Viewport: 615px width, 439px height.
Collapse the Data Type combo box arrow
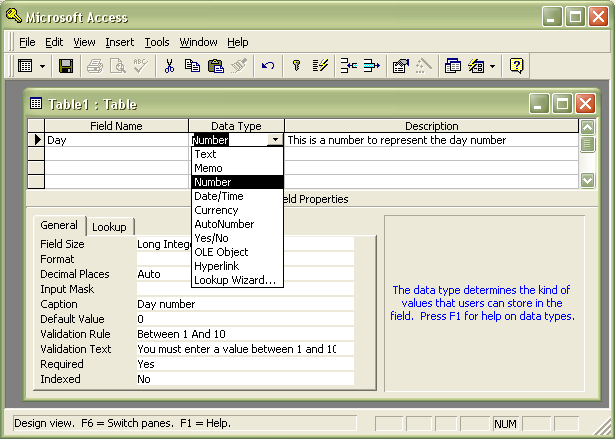pyautogui.click(x=276, y=140)
